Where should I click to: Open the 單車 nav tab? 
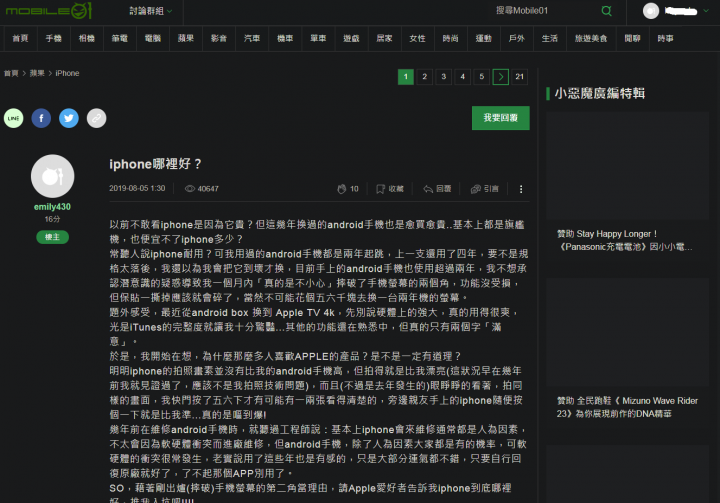point(318,38)
